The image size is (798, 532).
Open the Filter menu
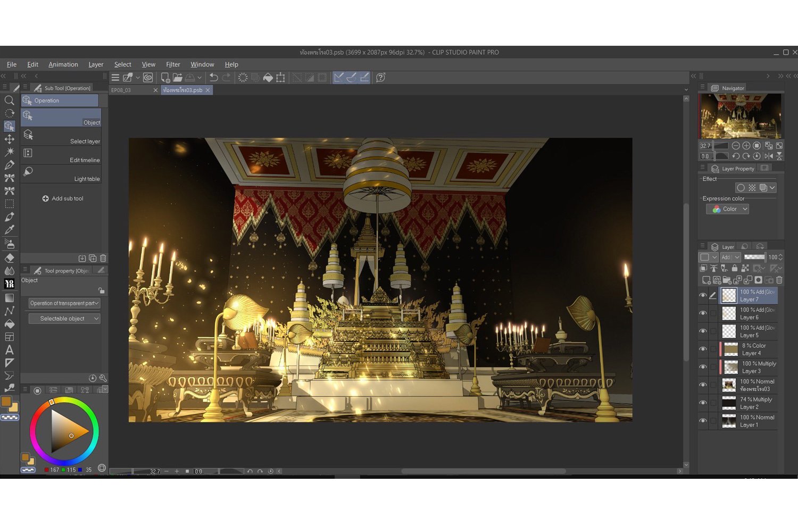pos(173,64)
